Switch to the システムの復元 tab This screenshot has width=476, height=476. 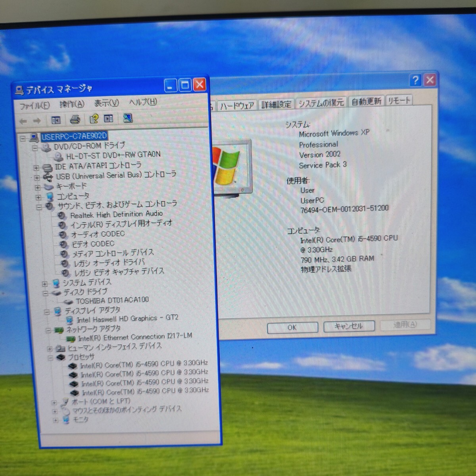(x=321, y=103)
